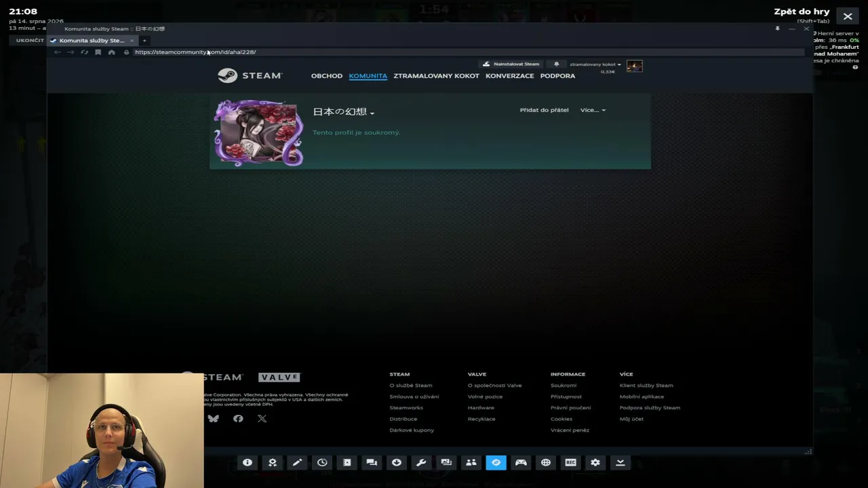Open ZTRAMALOVANY KOKOT profile menu

(437, 76)
